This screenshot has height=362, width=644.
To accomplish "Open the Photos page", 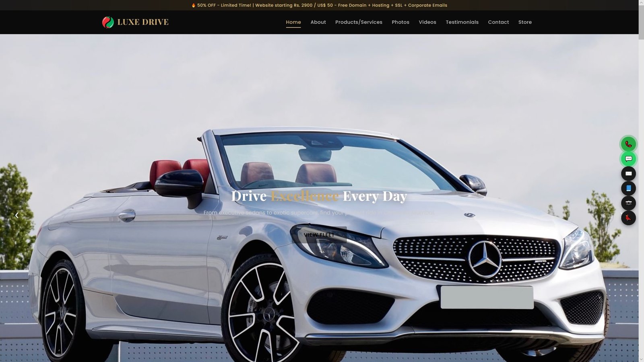I will tap(400, 22).
